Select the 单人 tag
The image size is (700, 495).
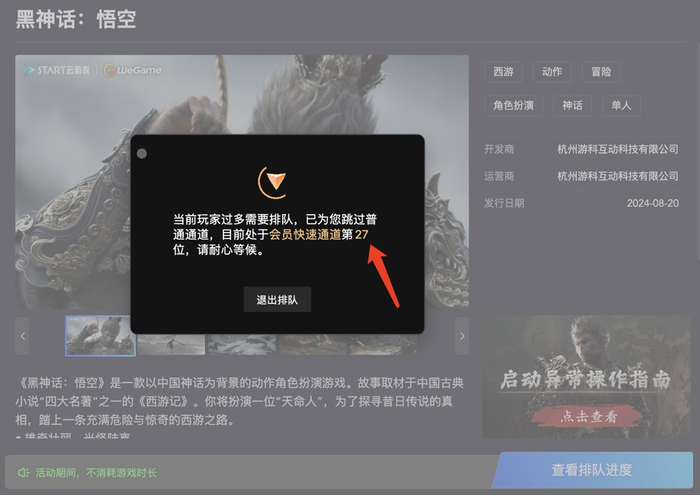pos(621,106)
